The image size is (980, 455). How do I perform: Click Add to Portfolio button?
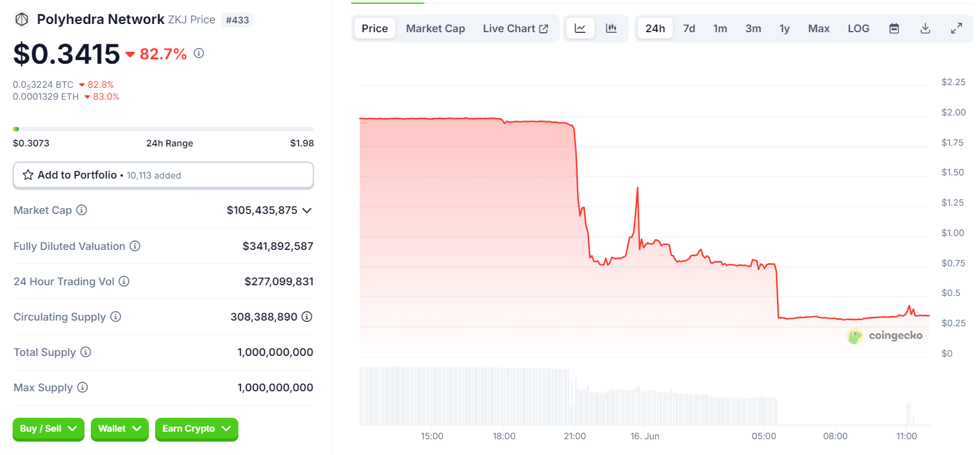click(x=163, y=175)
